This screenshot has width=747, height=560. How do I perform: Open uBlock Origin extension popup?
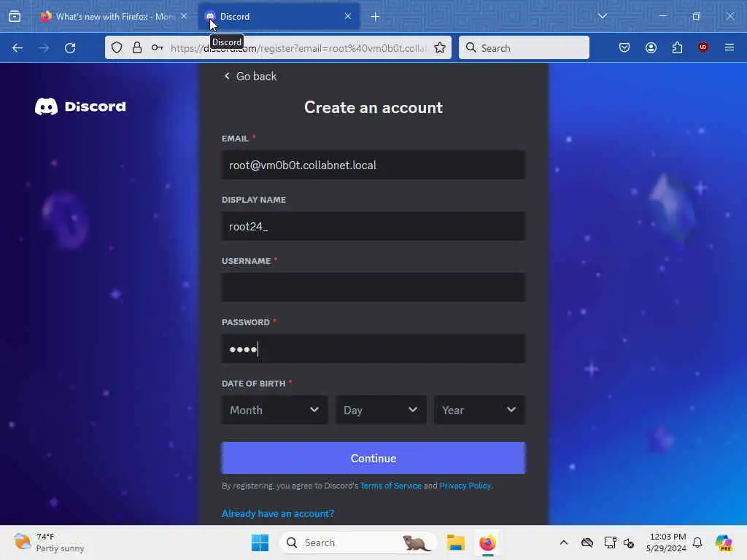pyautogui.click(x=703, y=47)
